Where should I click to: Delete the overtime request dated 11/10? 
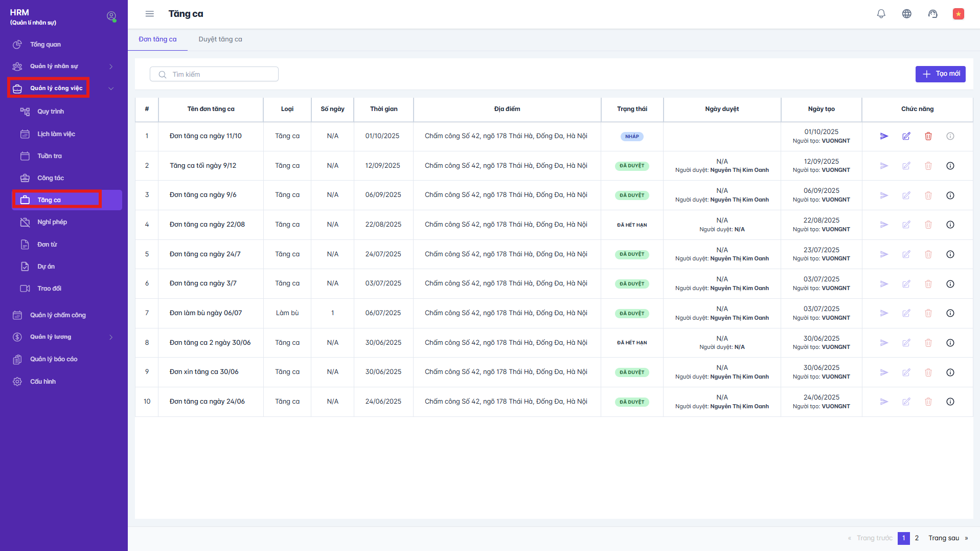click(928, 136)
